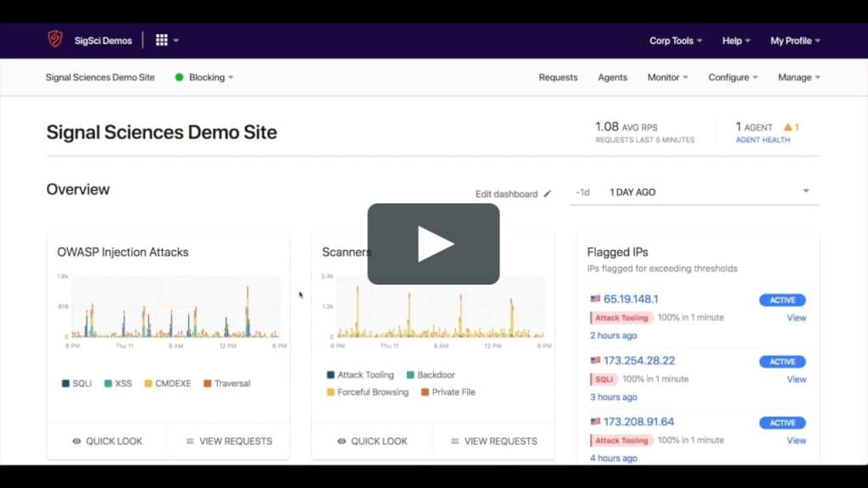Screen dimensions: 868x488
Task: Click the '3 hours ago' timestamp
Action: [x=614, y=397]
